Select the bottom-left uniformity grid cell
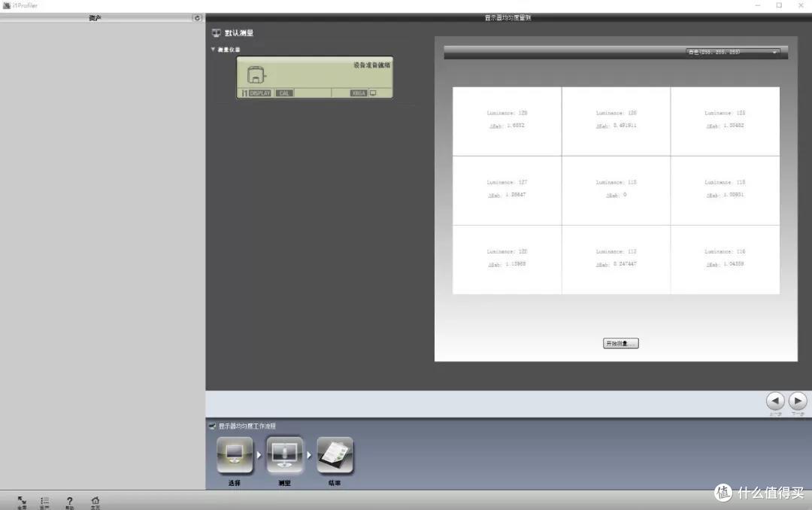This screenshot has width=812, height=510. click(507, 260)
